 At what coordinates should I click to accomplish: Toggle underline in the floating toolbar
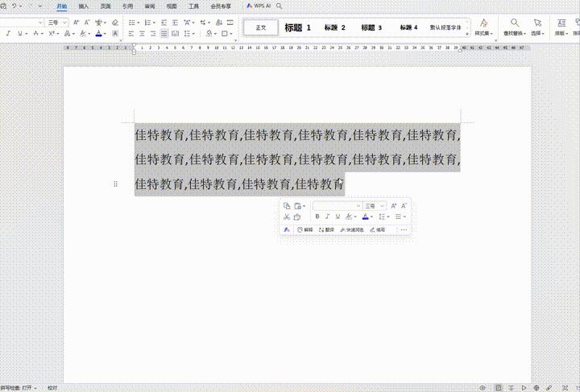point(338,217)
